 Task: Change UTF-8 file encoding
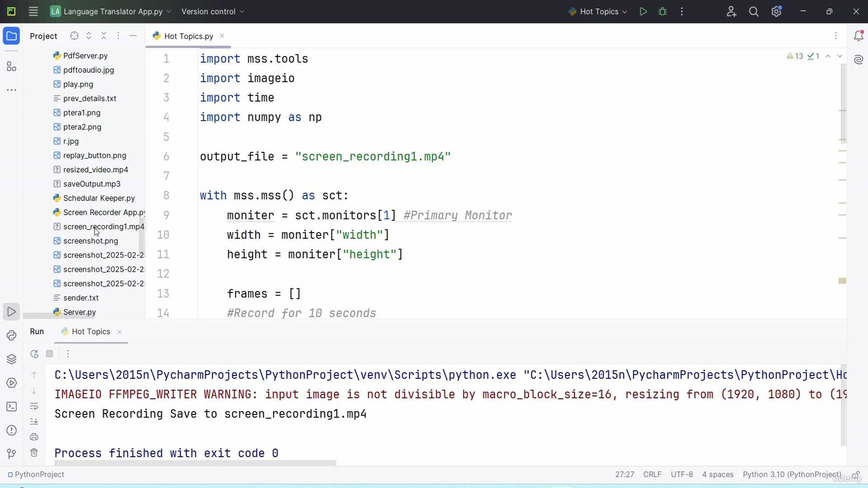[682, 474]
